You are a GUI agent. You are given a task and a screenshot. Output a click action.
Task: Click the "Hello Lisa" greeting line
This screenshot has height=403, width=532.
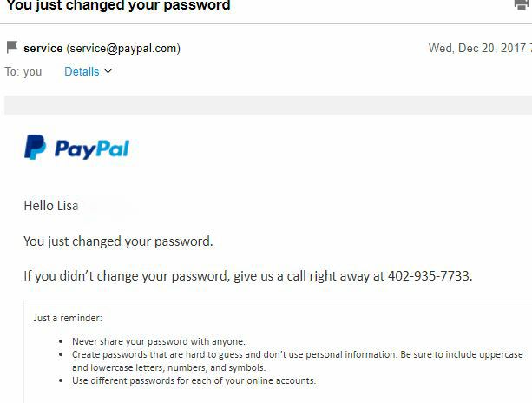point(51,206)
